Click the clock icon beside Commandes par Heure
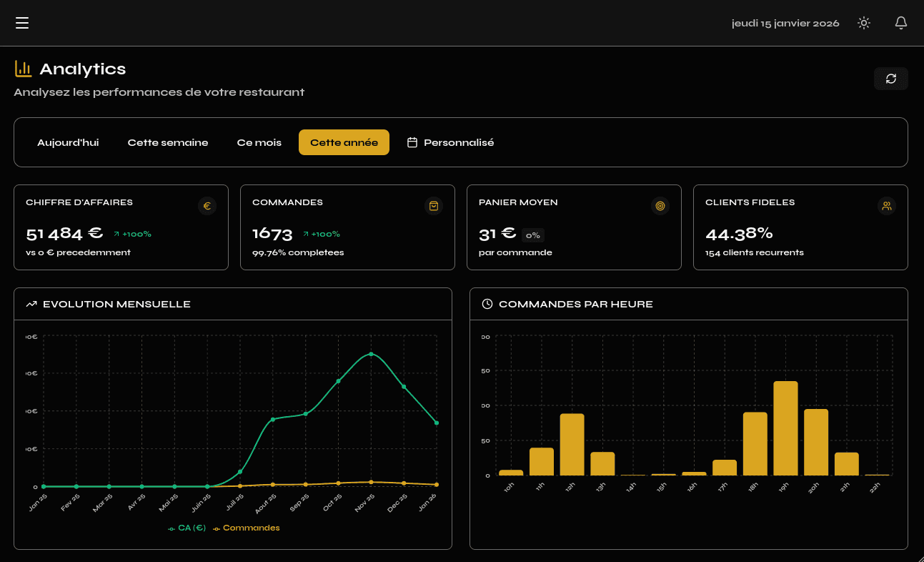 click(487, 303)
